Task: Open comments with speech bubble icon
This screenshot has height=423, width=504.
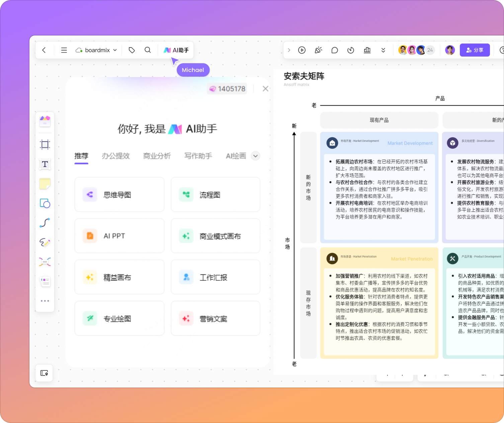Action: [x=334, y=50]
